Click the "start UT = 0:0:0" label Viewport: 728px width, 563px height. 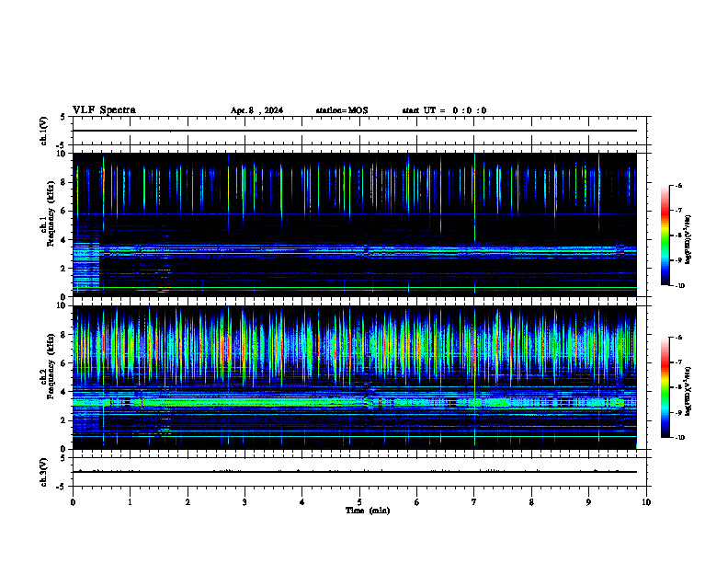[444, 110]
